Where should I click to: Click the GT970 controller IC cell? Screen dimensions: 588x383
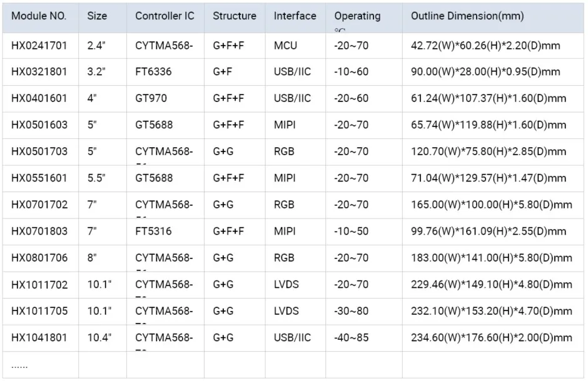coord(151,98)
